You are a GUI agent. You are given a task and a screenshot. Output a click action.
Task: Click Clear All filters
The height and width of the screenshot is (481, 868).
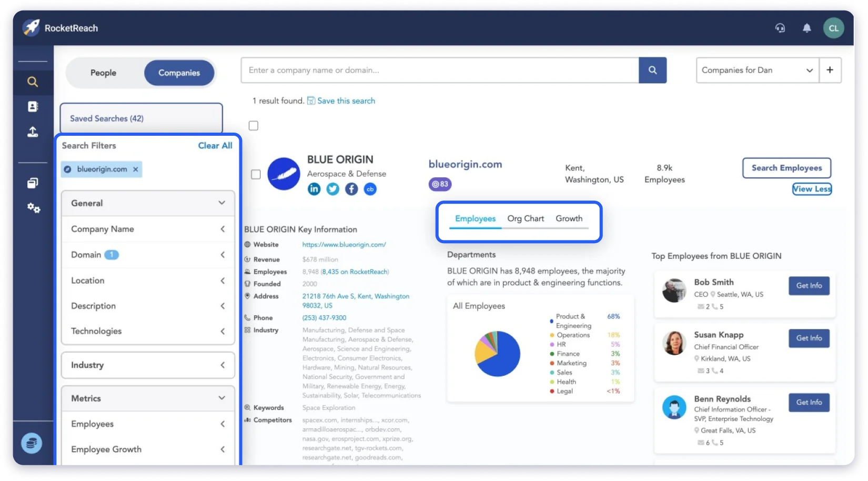click(x=215, y=146)
